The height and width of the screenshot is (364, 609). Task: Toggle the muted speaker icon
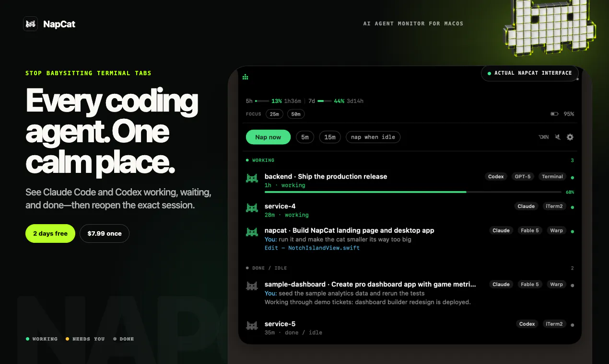pyautogui.click(x=557, y=137)
